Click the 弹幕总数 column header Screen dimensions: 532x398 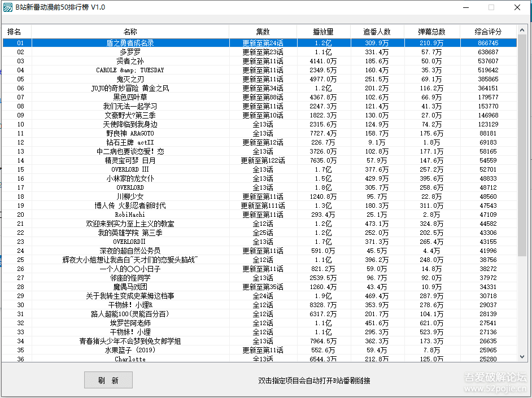tap(431, 32)
